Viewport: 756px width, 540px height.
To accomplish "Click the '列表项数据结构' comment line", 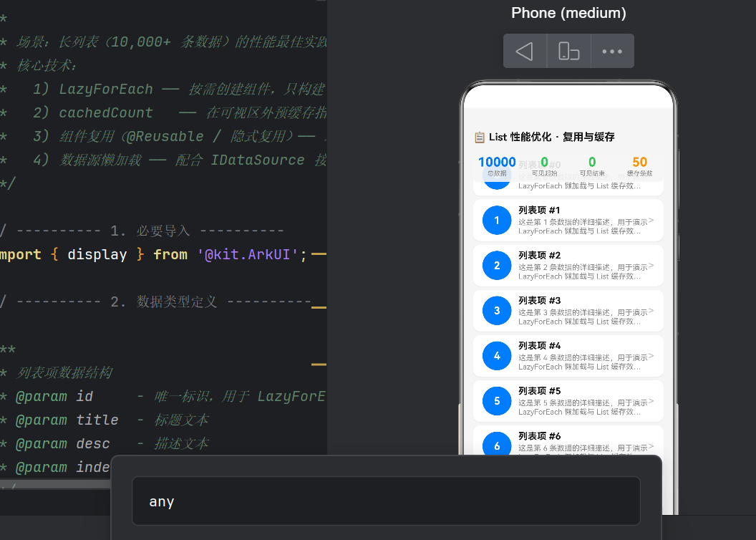I will point(64,372).
